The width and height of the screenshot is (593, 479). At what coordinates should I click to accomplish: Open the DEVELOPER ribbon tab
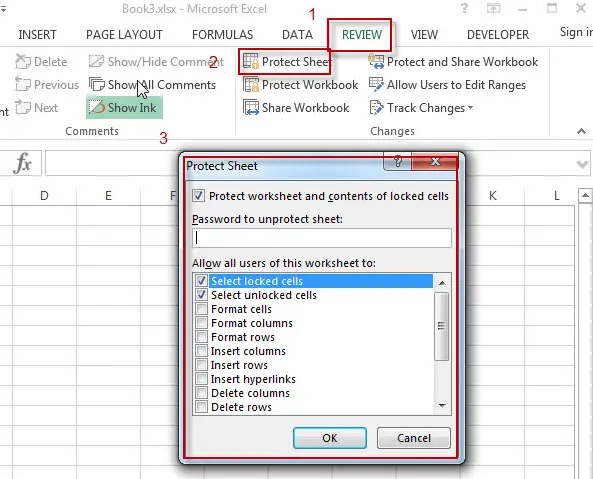point(498,34)
